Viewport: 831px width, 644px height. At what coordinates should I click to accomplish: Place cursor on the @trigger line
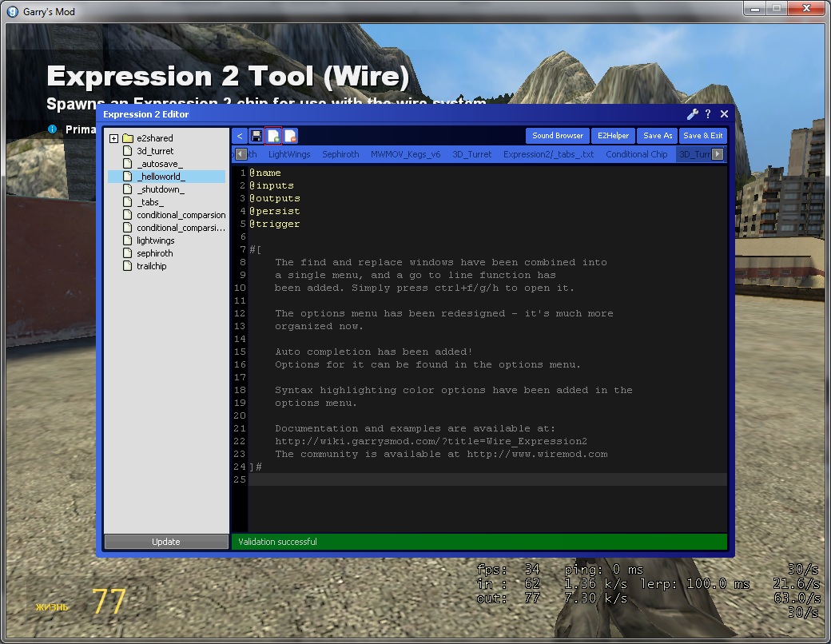275,224
